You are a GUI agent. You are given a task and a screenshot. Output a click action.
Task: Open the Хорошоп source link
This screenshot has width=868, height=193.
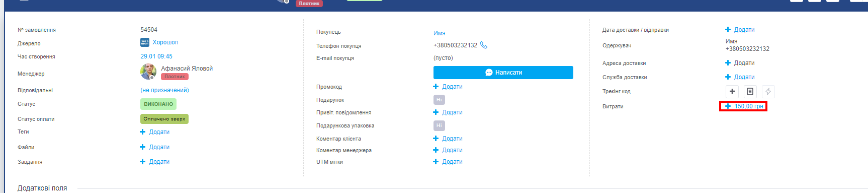point(165,42)
